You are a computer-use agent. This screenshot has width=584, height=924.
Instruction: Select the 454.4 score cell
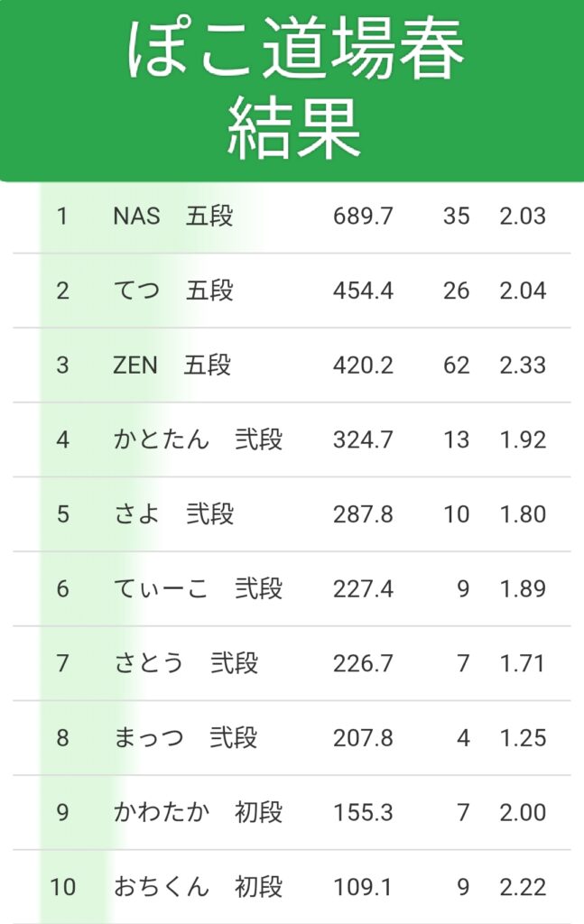coord(363,291)
